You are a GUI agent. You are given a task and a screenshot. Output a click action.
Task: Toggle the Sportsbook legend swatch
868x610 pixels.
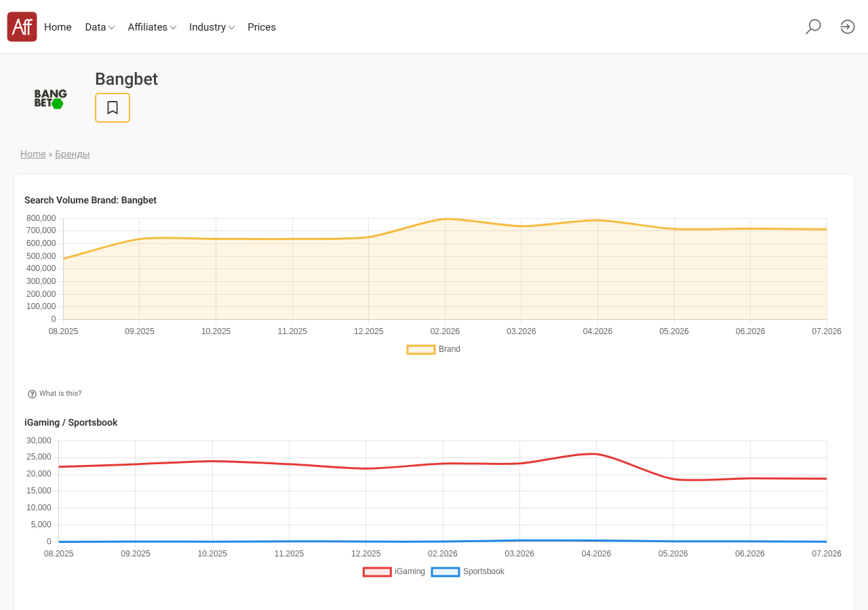click(x=446, y=572)
